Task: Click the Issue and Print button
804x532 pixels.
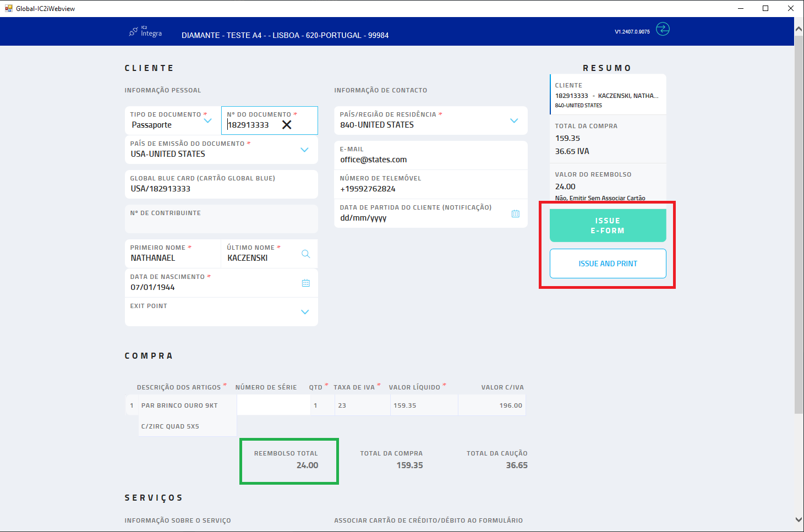Action: [608, 264]
